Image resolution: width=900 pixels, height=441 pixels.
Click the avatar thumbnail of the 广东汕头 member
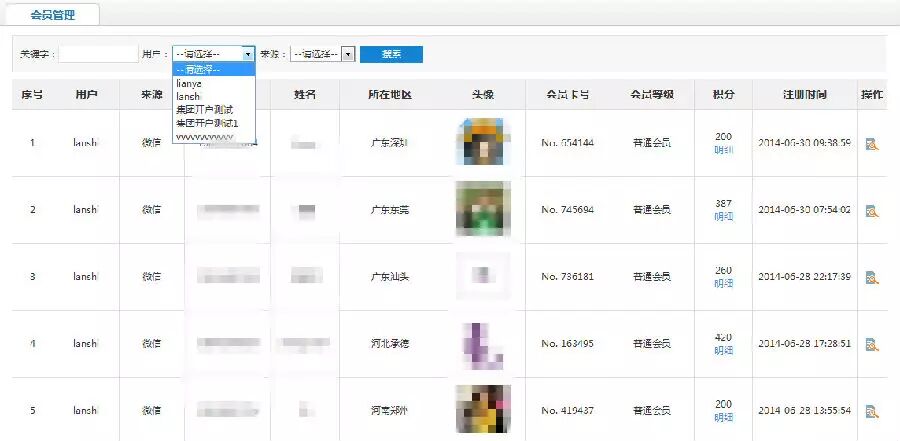(483, 276)
